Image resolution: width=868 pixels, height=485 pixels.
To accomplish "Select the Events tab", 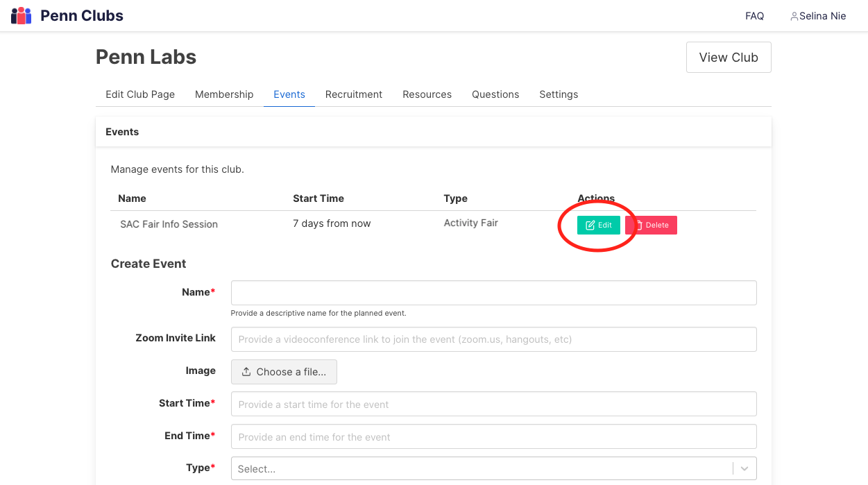I will tap(289, 94).
